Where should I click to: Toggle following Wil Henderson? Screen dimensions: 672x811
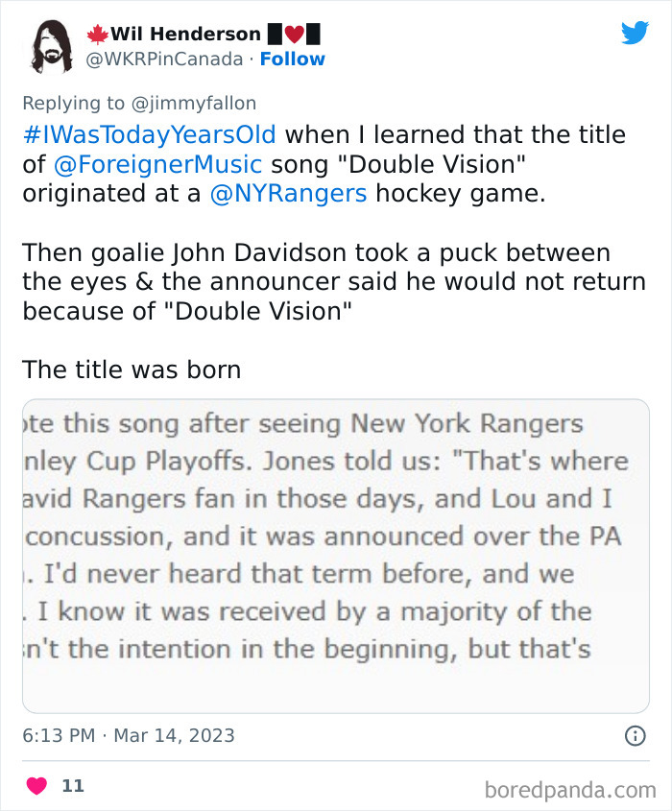point(293,59)
